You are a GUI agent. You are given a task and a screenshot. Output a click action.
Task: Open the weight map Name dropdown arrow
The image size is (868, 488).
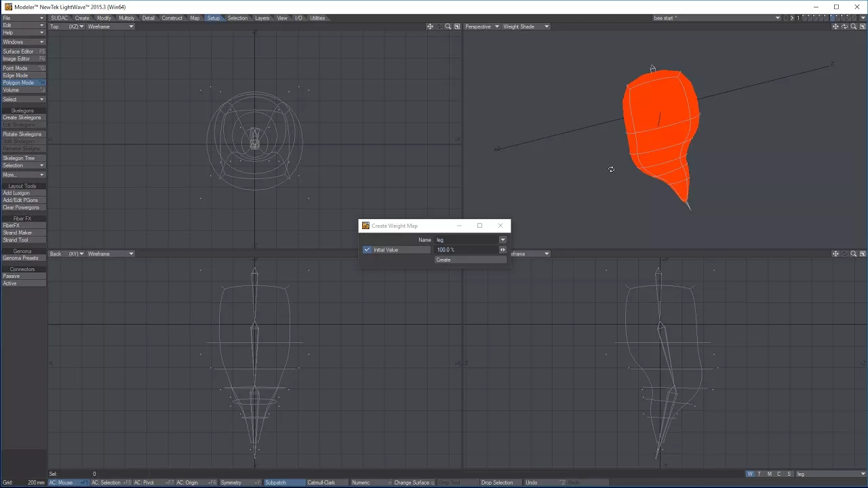point(502,240)
